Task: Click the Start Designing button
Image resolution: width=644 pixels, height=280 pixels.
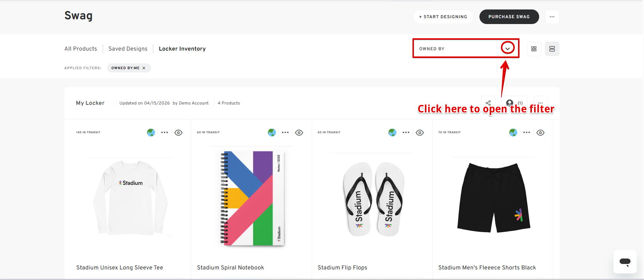Action: point(443,17)
